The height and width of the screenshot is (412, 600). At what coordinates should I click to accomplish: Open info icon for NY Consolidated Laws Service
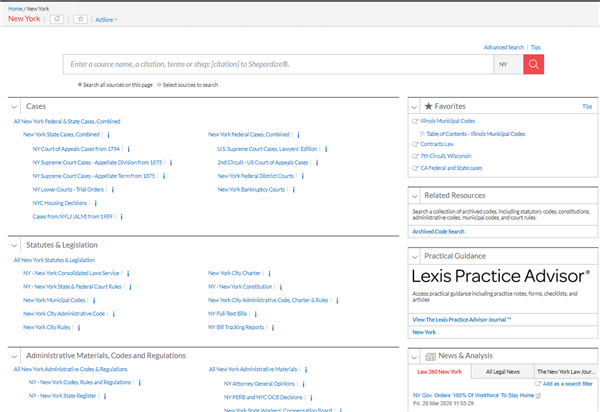pos(128,274)
